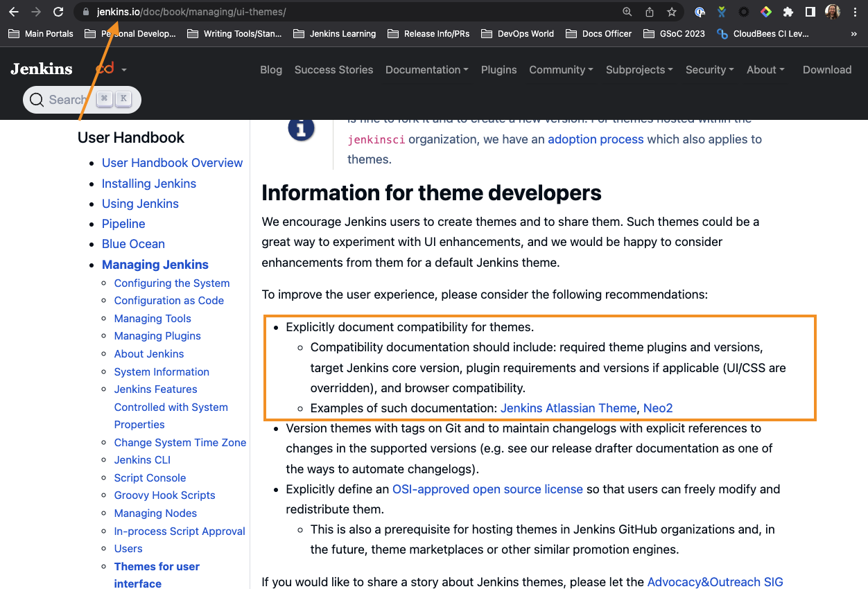Viewport: 868px width, 589px height.
Task: Open Script Console sidebar link
Action: (x=150, y=478)
